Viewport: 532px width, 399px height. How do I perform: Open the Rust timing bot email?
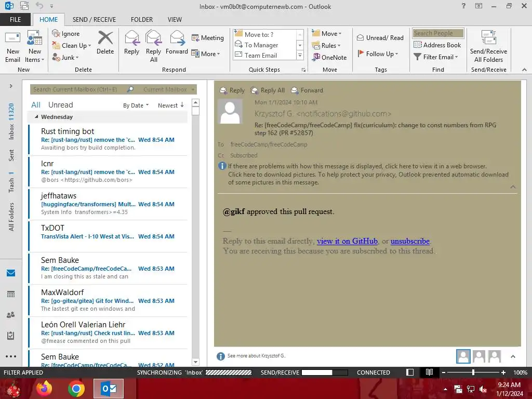[108, 139]
